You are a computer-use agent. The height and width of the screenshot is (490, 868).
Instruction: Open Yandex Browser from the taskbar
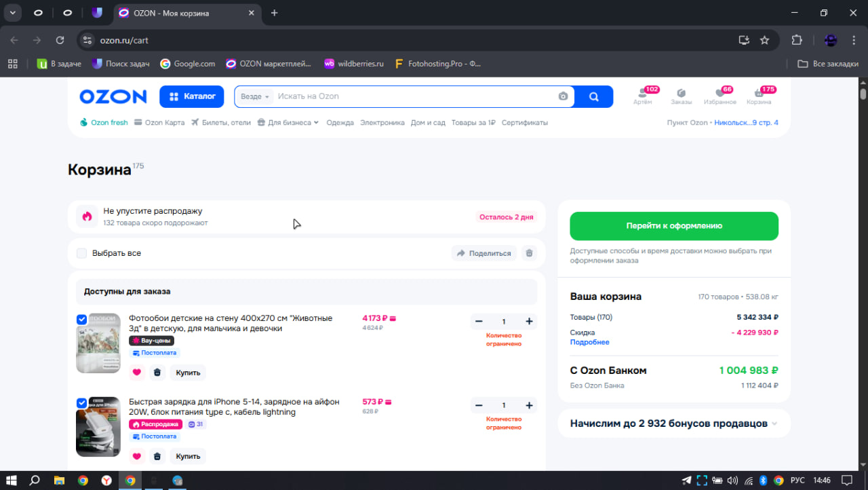click(106, 480)
